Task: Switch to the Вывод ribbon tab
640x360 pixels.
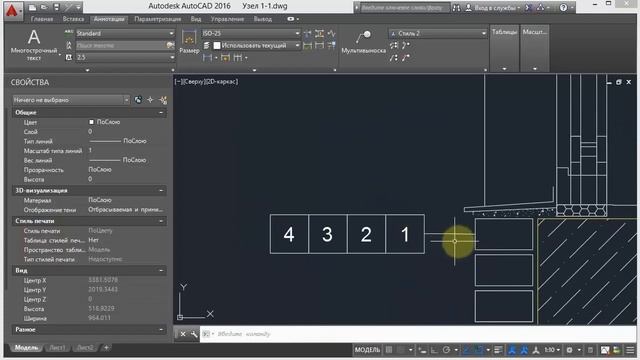Action: [x=262, y=19]
